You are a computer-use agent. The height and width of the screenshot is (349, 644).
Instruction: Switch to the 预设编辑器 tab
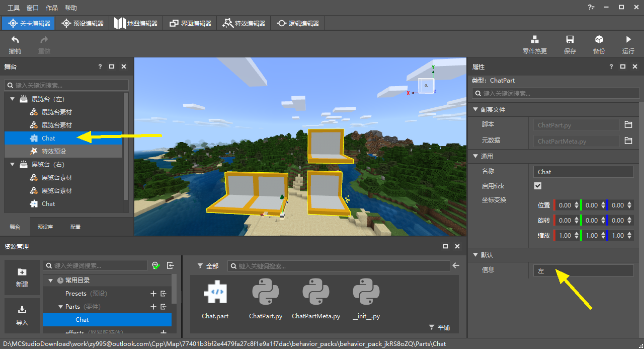click(x=83, y=23)
